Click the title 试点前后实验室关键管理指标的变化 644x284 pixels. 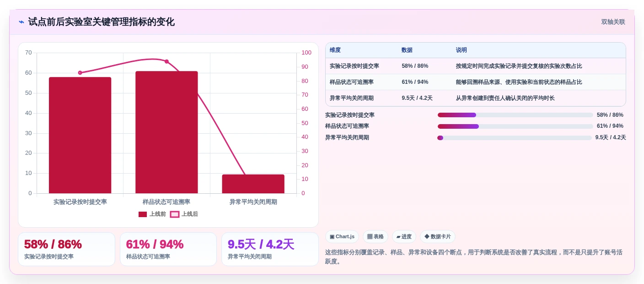coord(102,22)
